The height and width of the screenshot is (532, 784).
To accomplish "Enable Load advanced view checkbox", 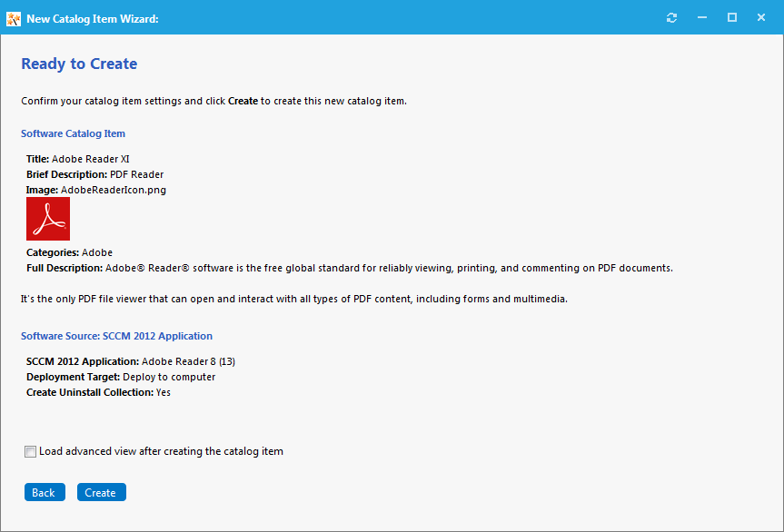I will tap(31, 451).
